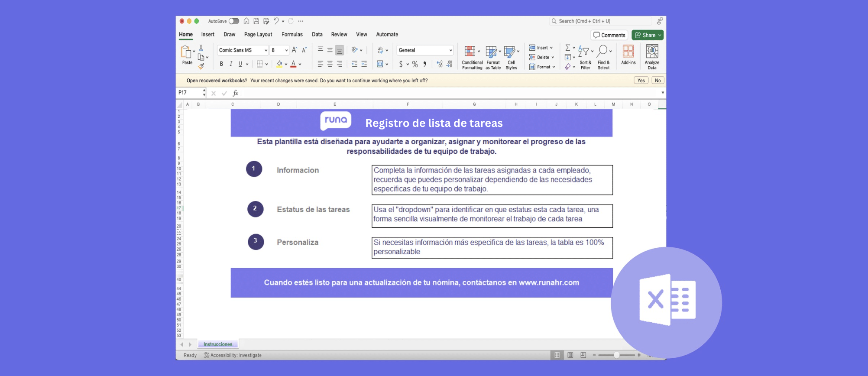
Task: Toggle Center horizontal alignment
Action: click(x=330, y=64)
